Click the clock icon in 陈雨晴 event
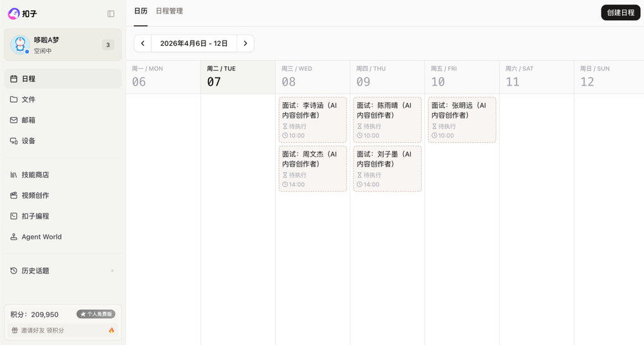This screenshot has width=644, height=345. pos(360,135)
